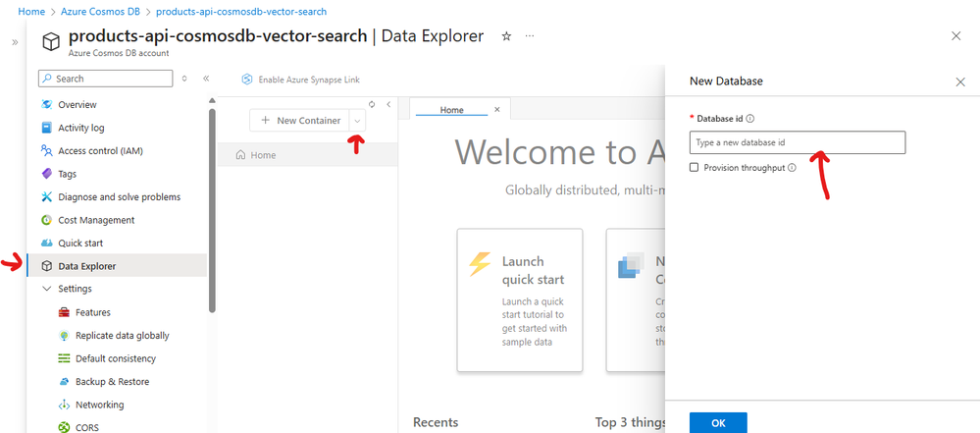980x433 pixels.
Task: Click the Data Explorer cube icon
Action: [46, 266]
